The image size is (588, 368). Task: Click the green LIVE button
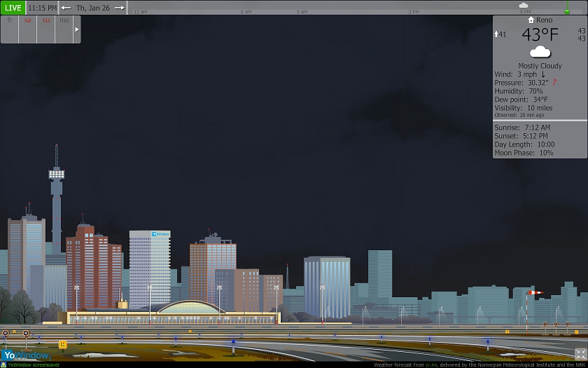pyautogui.click(x=13, y=8)
